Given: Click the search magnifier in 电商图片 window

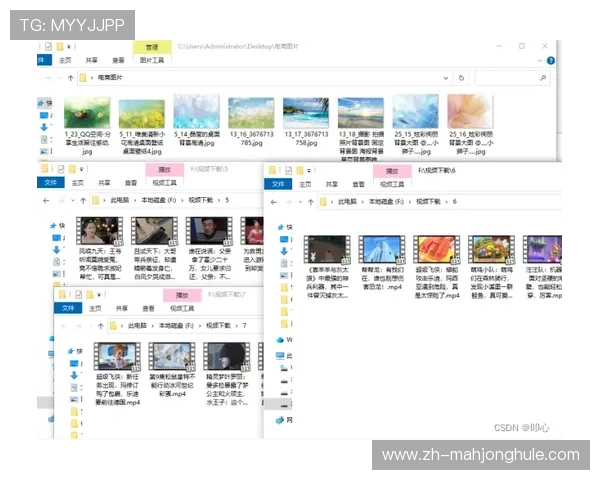Looking at the screenshot, I should click(542, 78).
